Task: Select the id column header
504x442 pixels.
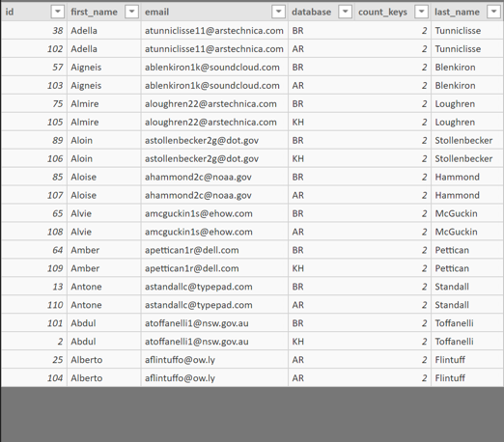Action: 34,12
